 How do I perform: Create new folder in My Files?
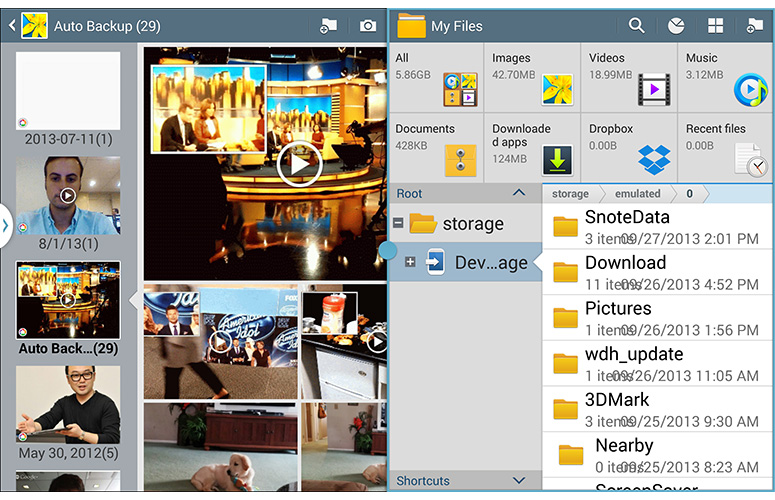(x=754, y=26)
